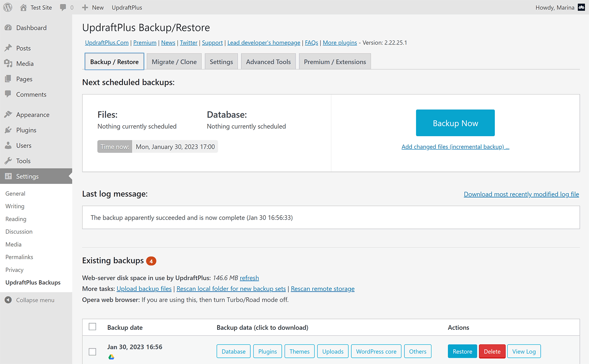Switch to the Migrate / Clone tab
589x364 pixels.
174,62
